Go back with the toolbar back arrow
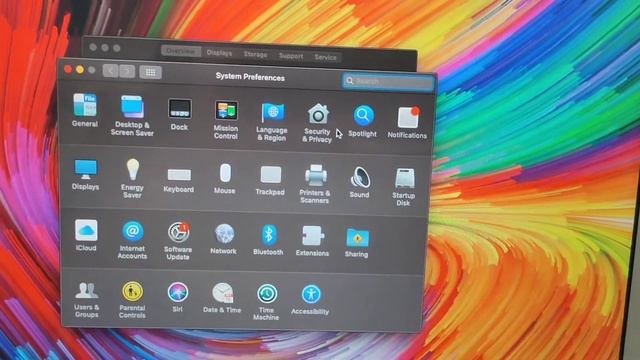The image size is (640, 360). [111, 71]
